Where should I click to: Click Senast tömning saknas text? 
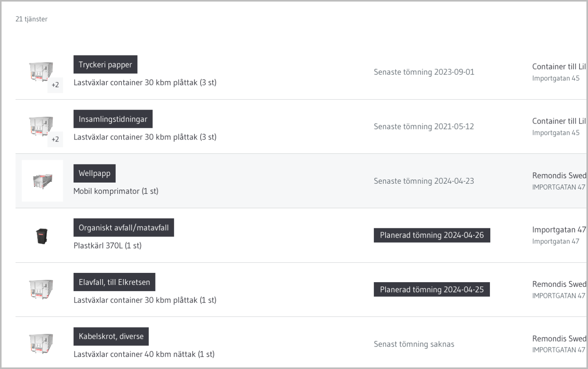[414, 344]
